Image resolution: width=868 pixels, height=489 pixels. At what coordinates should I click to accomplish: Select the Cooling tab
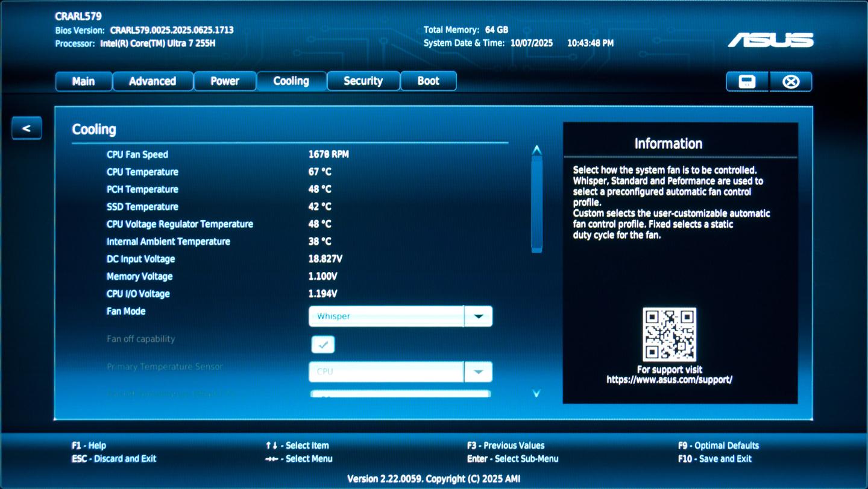[x=291, y=81]
